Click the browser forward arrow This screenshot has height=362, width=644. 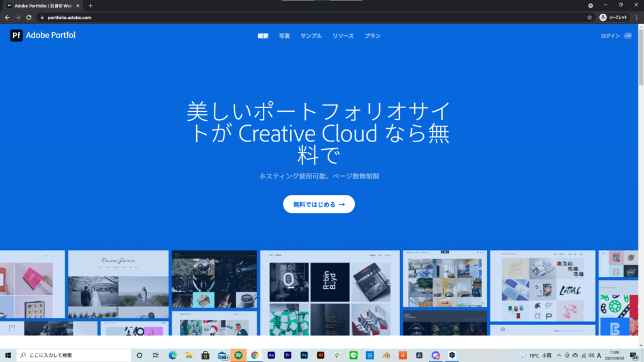pyautogui.click(x=18, y=18)
